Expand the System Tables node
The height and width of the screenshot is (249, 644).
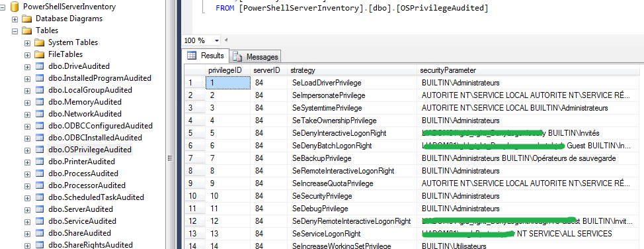(x=28, y=43)
